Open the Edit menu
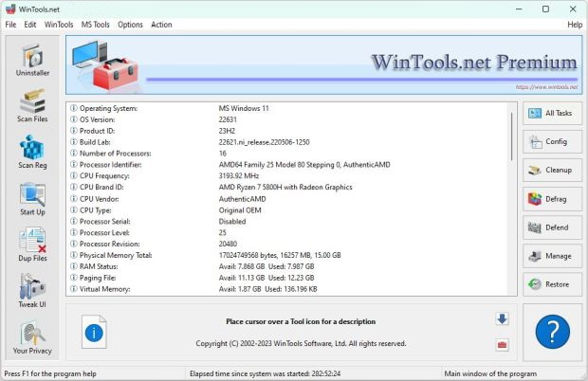The height and width of the screenshot is (381, 588). [x=30, y=25]
